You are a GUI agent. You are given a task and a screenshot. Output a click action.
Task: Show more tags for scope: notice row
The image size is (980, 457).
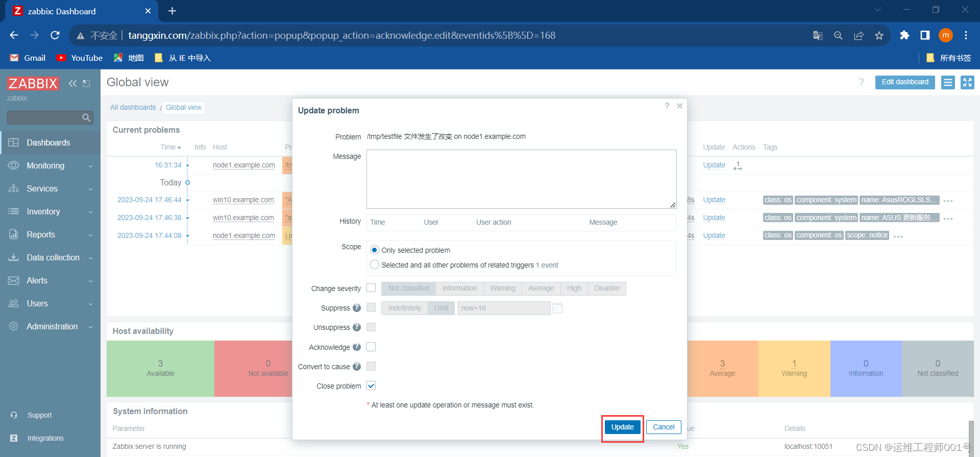(x=898, y=236)
